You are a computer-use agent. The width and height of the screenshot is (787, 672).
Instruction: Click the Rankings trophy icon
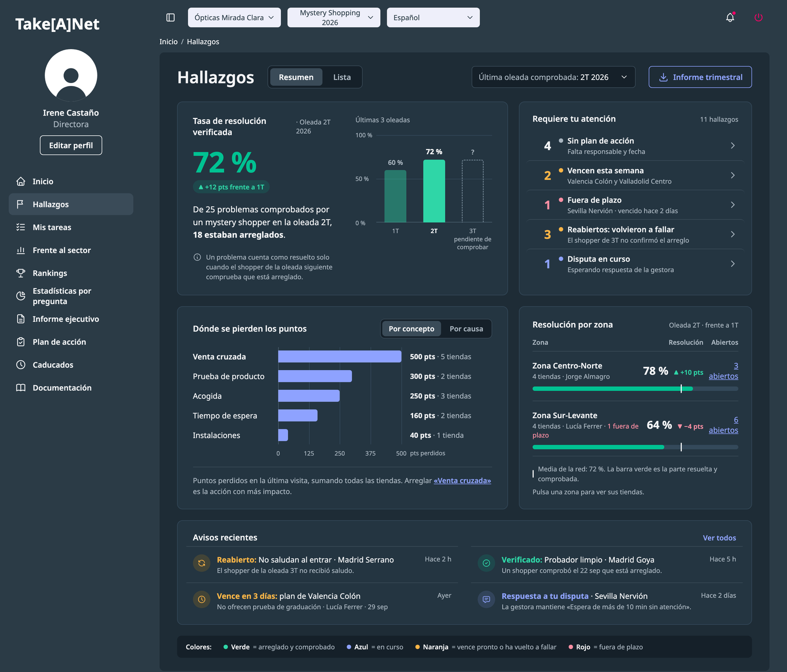tap(21, 273)
